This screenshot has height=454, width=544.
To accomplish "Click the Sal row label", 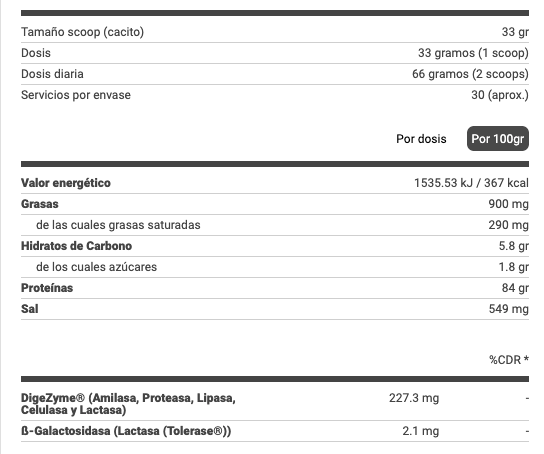I will click(x=30, y=309).
